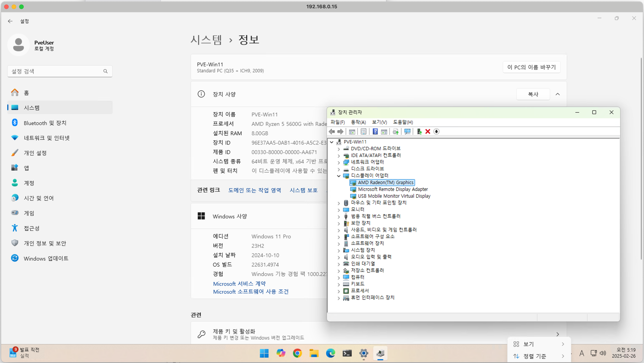The width and height of the screenshot is (644, 363).
Task: Click the volume speaker tray icon
Action: coord(603,353)
